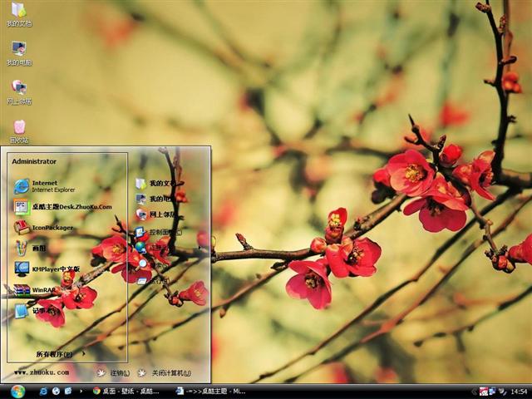The width and height of the screenshot is (532, 399).
Task: Click the 注销 log off button
Action: 113,373
